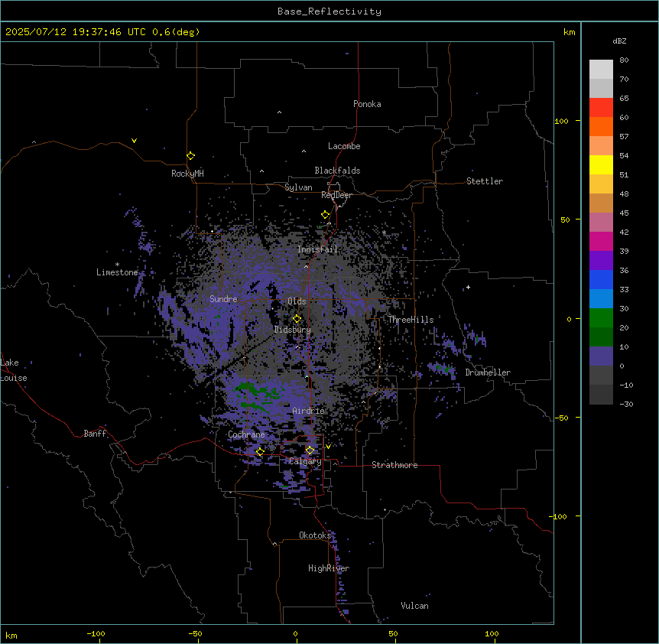The width and height of the screenshot is (659, 644).
Task: Click the yellow diamond marker south of RedDeer
Action: click(325, 215)
